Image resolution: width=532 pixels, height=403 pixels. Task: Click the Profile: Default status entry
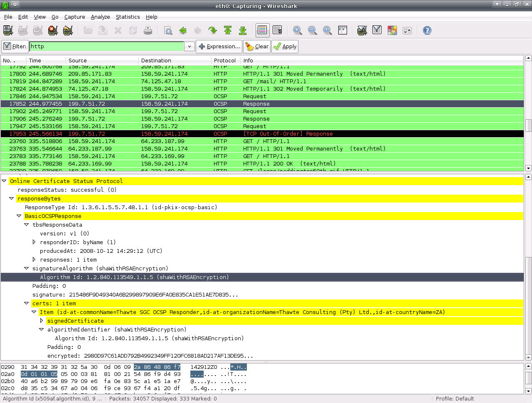455,398
